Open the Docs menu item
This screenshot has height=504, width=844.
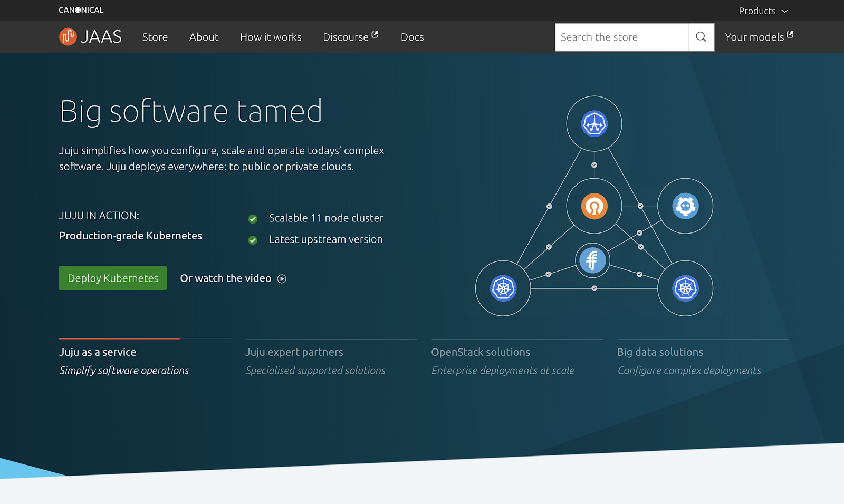pos(413,37)
